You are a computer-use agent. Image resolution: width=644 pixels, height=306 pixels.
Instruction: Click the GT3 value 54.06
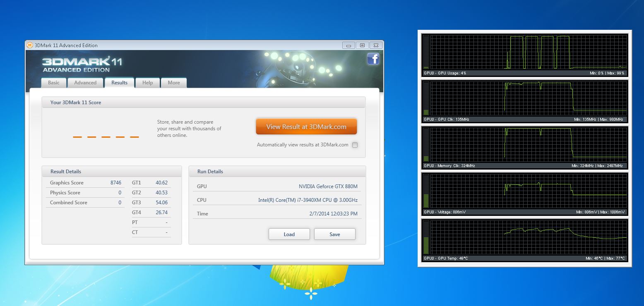click(161, 203)
